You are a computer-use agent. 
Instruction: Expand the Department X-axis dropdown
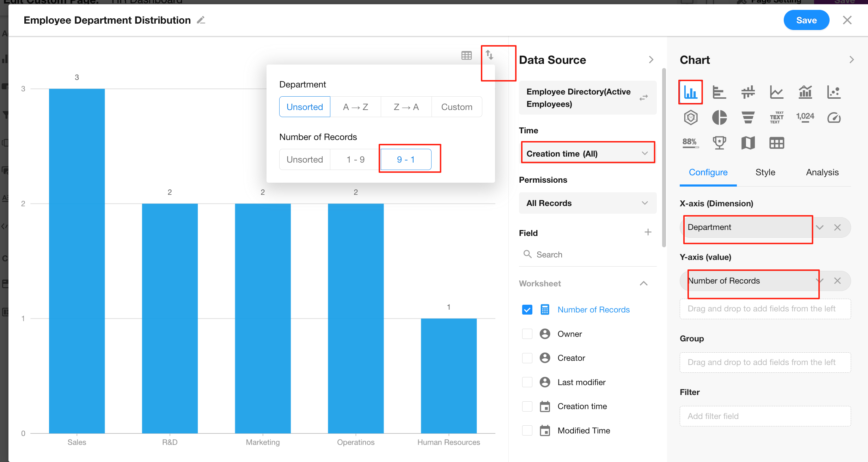[819, 227]
